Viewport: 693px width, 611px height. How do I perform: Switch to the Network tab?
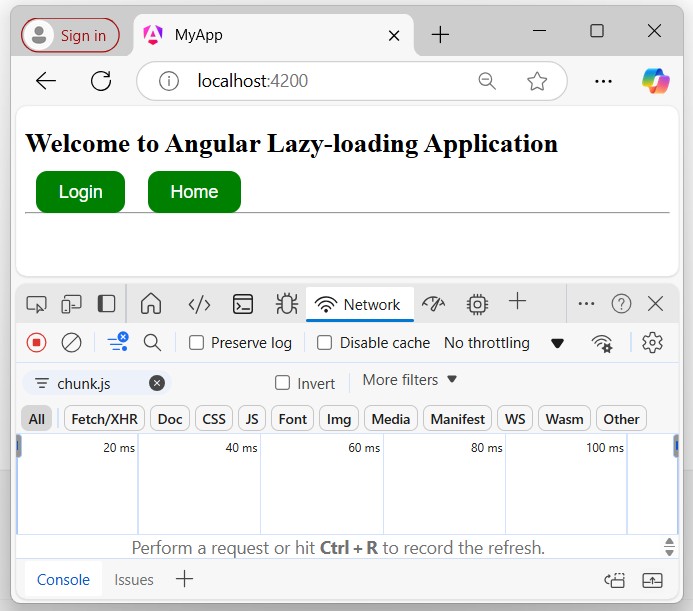[x=359, y=304]
